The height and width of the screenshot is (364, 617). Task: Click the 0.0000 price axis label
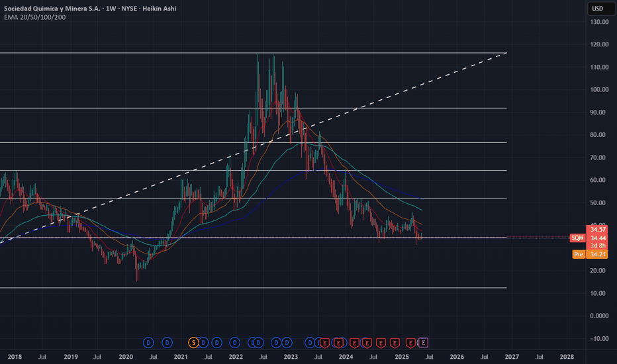coord(599,316)
